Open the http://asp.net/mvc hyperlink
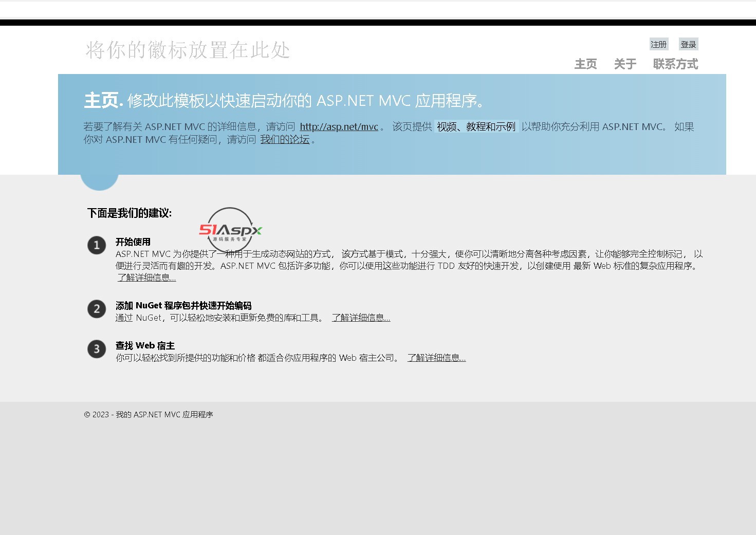Screen dimensions: 756x535 point(339,126)
